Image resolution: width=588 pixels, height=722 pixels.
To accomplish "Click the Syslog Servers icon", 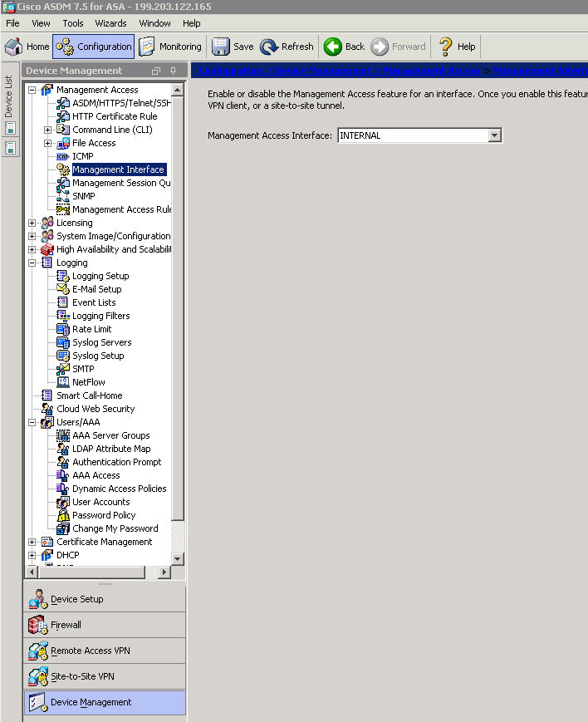I will (62, 342).
